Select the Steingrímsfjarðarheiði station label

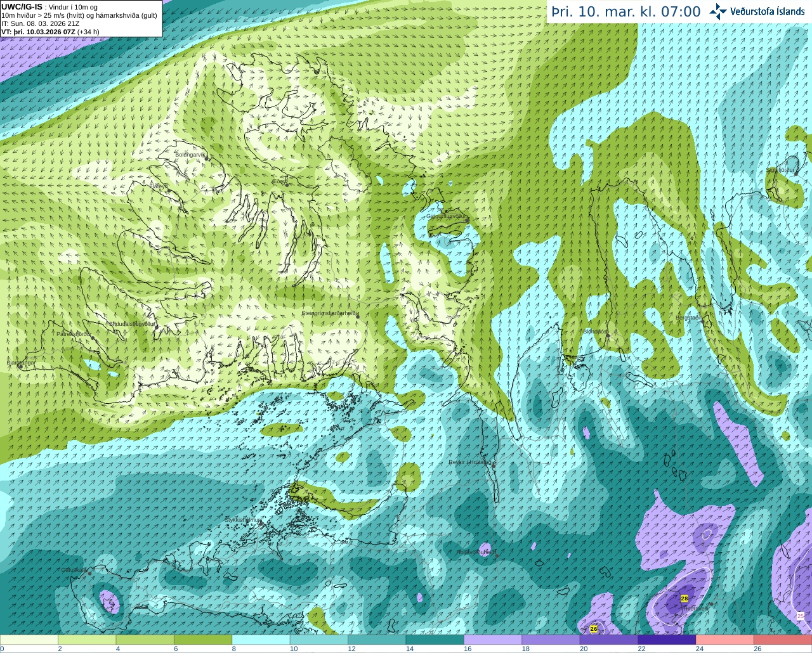point(330,313)
